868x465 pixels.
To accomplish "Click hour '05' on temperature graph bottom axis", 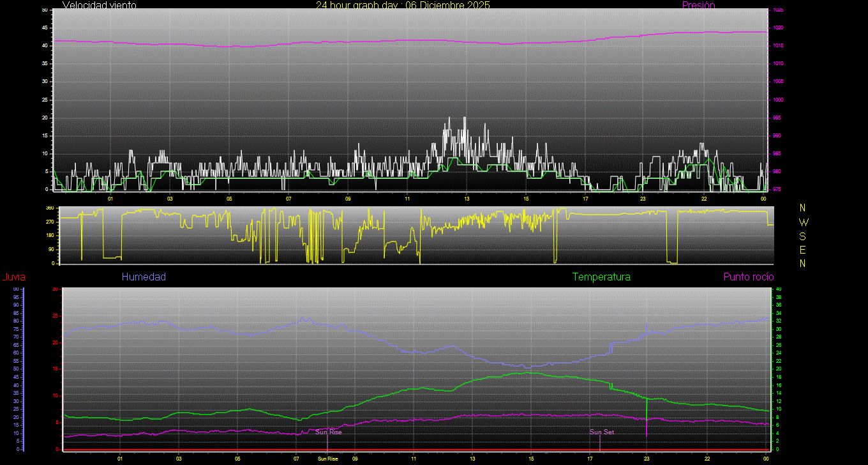I will click(237, 459).
